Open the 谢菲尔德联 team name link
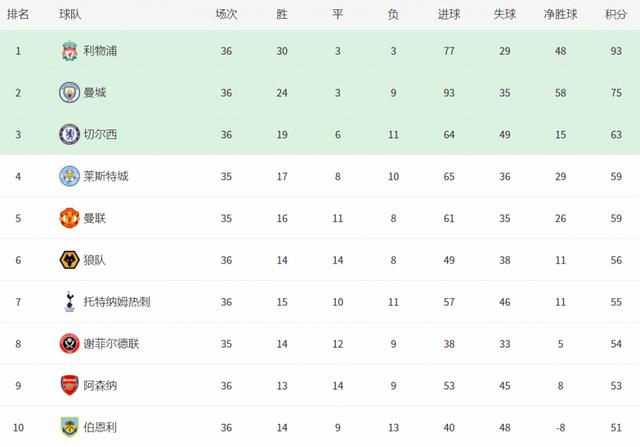Viewport: 640px width, 447px height. (x=111, y=344)
